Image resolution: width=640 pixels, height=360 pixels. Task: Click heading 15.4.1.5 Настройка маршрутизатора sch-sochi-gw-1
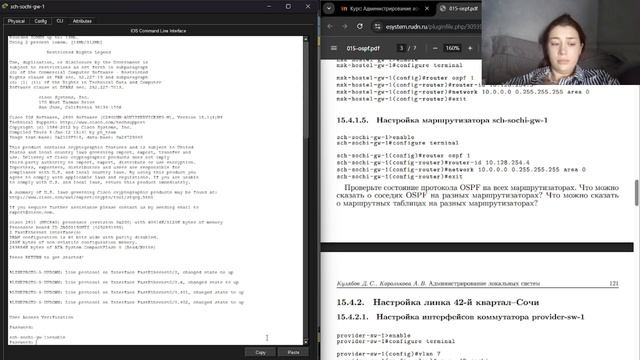[442, 120]
